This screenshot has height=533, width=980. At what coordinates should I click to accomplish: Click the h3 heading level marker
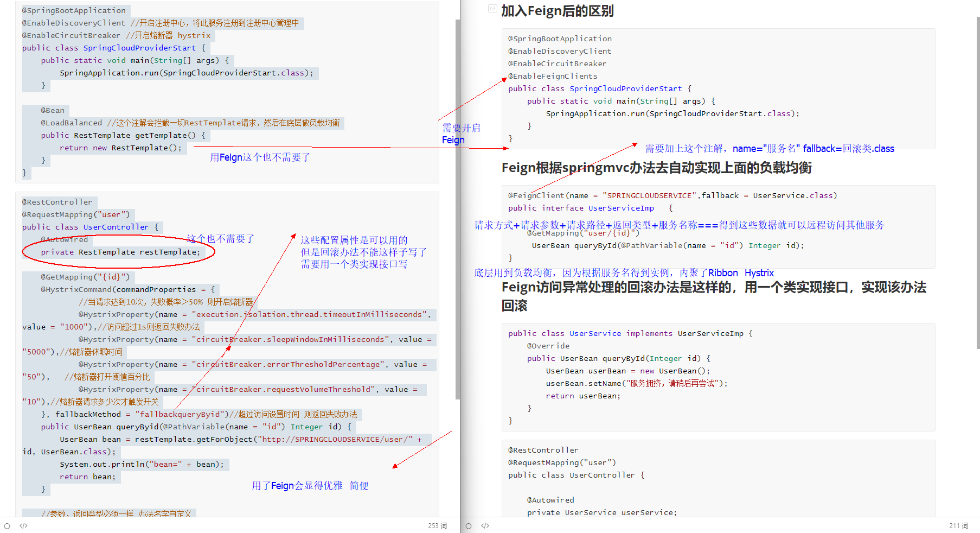[x=492, y=8]
